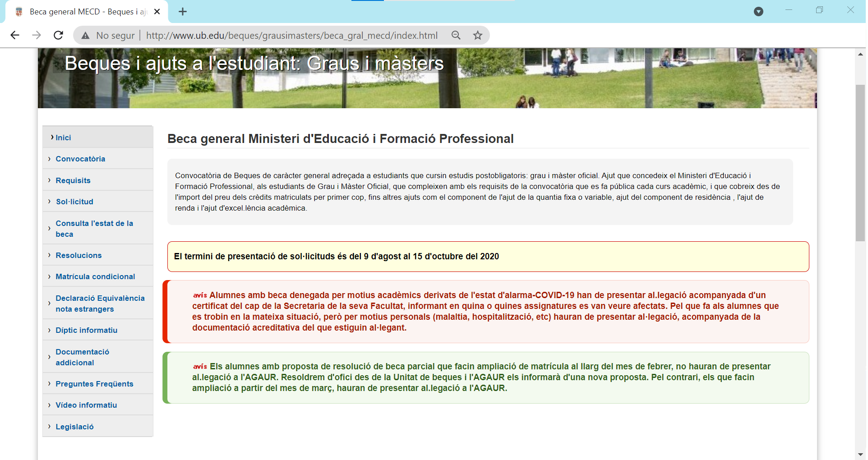868x460 pixels.
Task: Click the zoom magnifier icon in address bar
Action: (456, 35)
